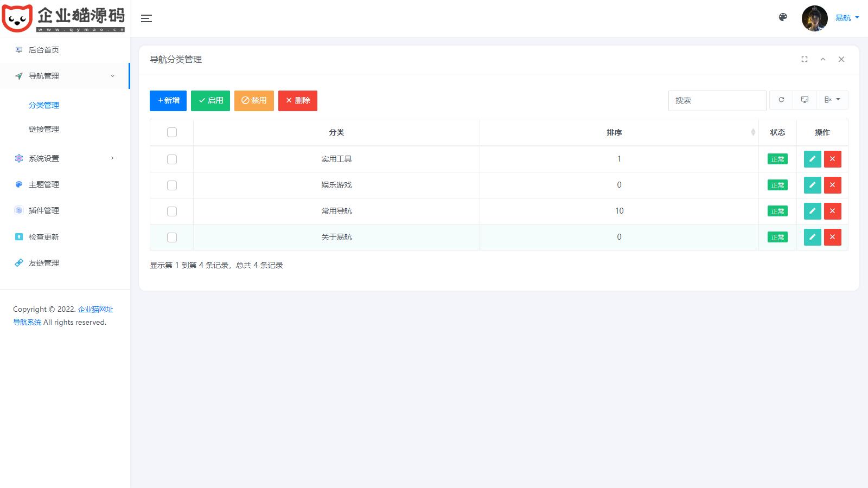Click the fullscreen icon on panel header
Image resolution: width=868 pixels, height=488 pixels.
tap(805, 60)
